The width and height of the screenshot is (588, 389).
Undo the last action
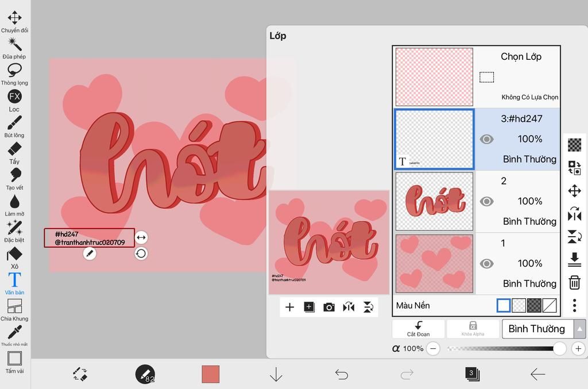[341, 375]
